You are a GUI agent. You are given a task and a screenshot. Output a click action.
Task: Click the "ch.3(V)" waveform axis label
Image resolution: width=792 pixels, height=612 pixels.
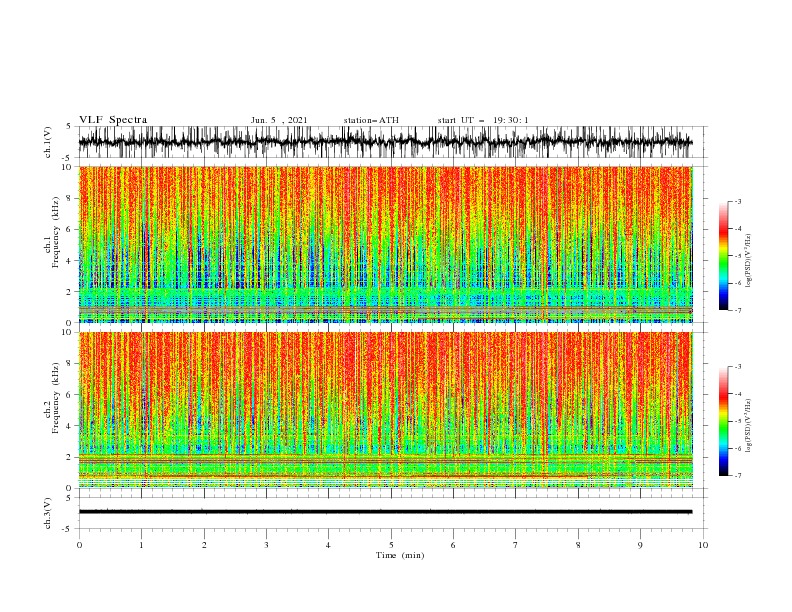point(48,513)
